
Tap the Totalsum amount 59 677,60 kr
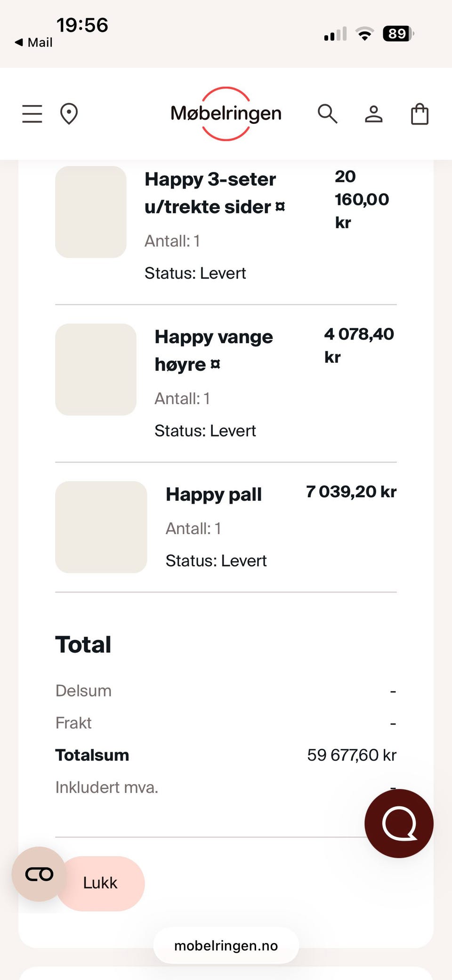click(x=352, y=755)
